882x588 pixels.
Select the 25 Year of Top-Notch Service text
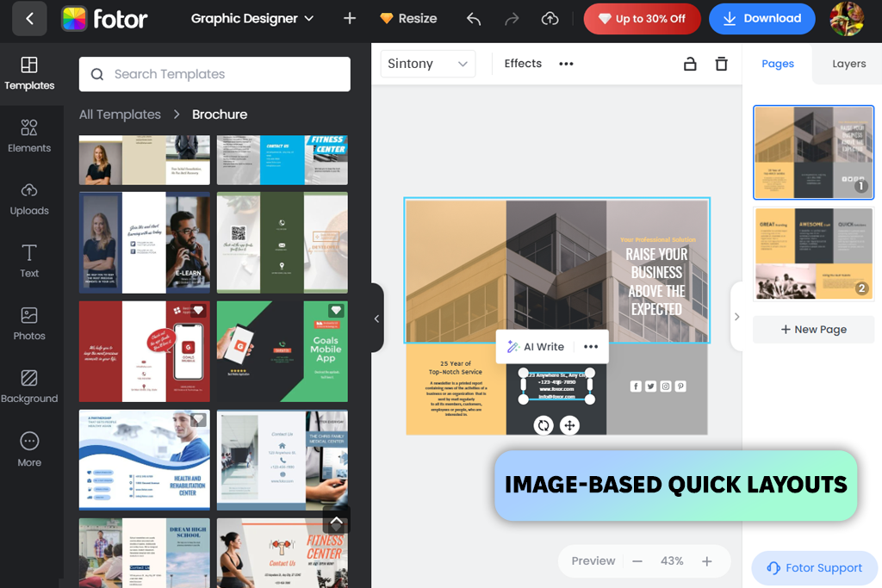click(456, 368)
